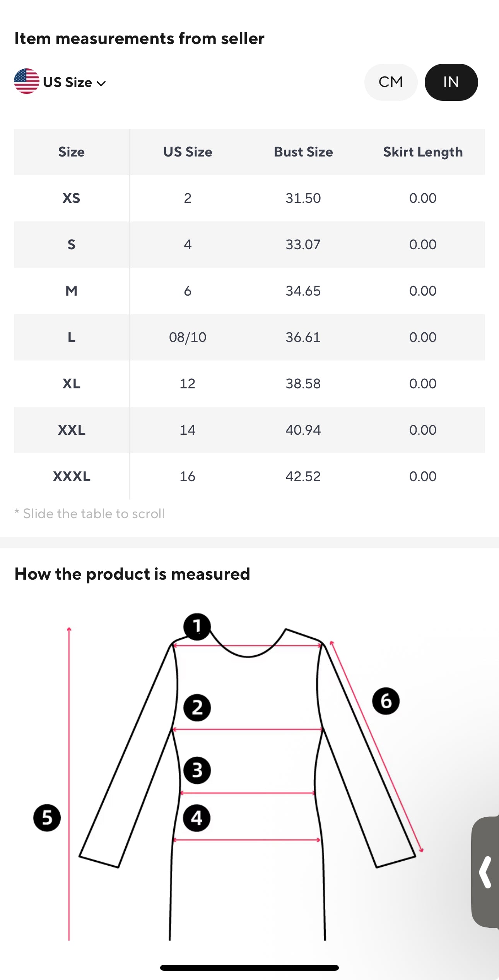Open the gray side arrow handle
Viewport: 499px width, 980px height.
485,872
